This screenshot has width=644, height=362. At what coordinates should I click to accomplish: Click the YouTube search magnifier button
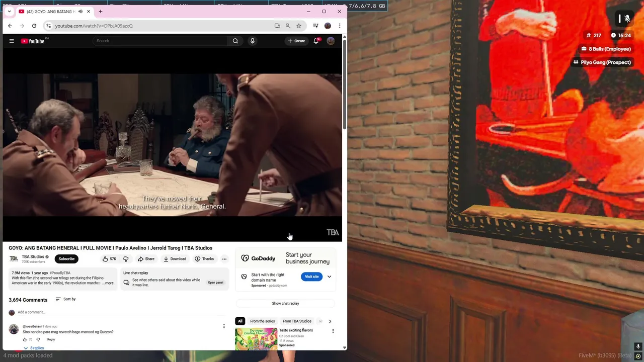coord(235,41)
